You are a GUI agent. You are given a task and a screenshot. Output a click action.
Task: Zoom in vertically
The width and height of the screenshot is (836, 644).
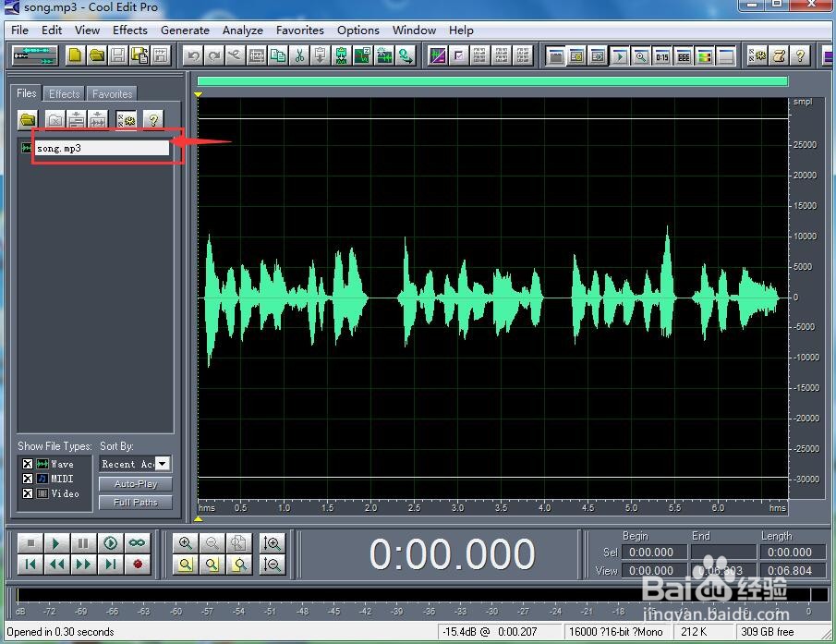point(272,542)
